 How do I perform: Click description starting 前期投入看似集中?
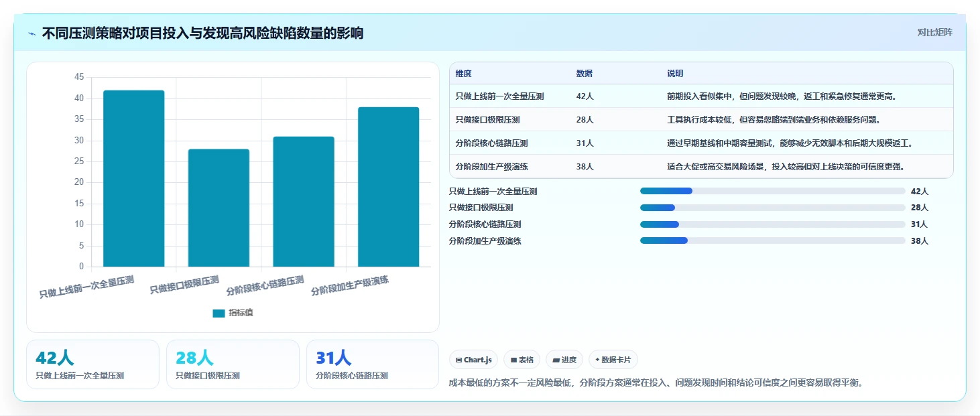pos(782,96)
